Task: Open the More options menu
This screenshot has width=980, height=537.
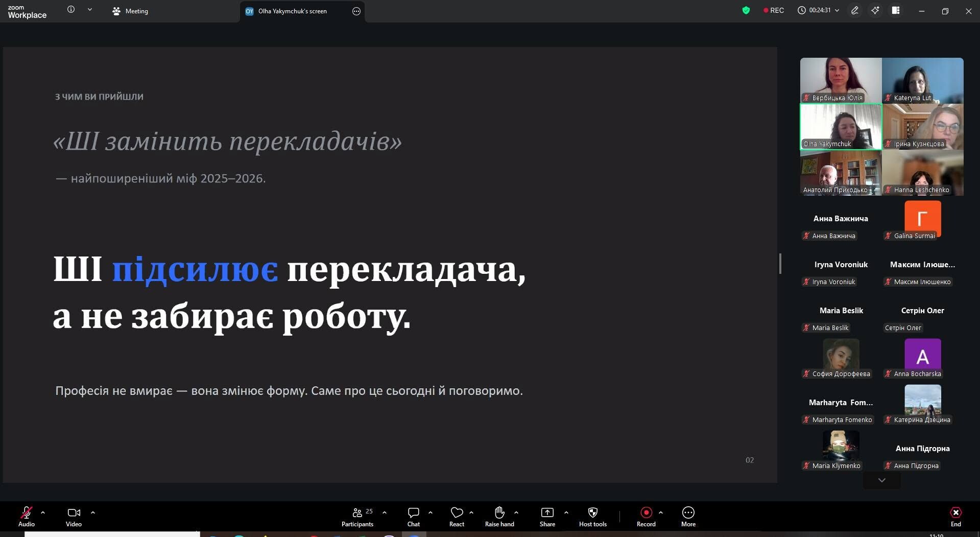Action: point(688,516)
